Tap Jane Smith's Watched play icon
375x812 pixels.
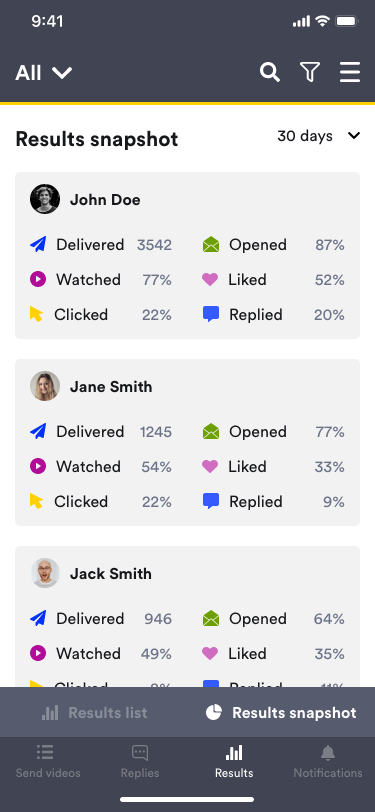[x=38, y=466]
